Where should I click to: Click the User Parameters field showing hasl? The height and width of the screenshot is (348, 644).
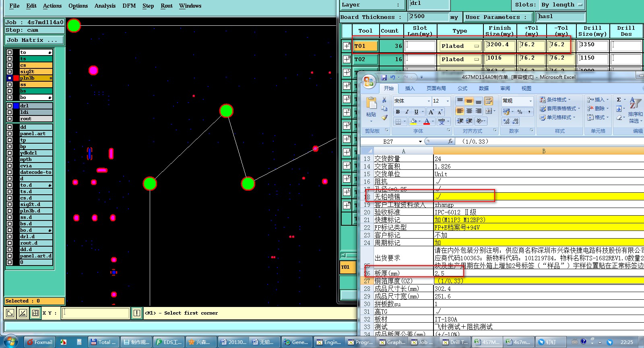pos(561,17)
